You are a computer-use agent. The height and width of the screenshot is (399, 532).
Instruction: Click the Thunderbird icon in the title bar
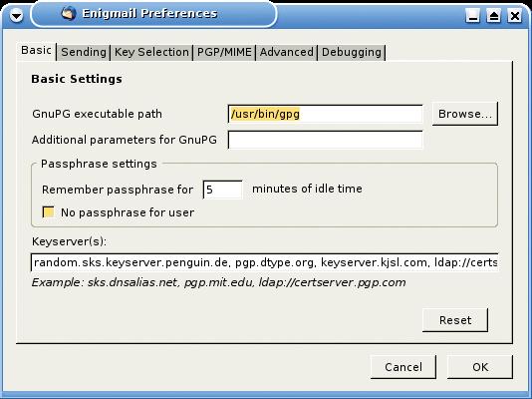pos(68,14)
